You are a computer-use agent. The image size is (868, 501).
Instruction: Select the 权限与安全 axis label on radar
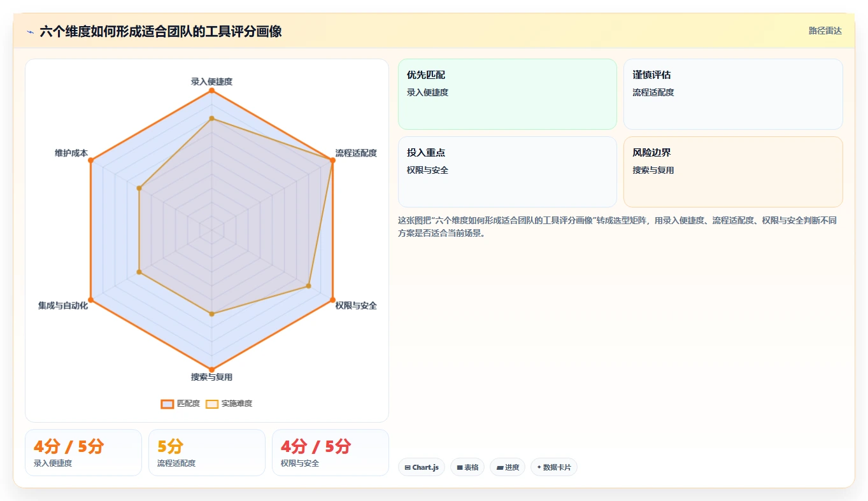pyautogui.click(x=356, y=306)
